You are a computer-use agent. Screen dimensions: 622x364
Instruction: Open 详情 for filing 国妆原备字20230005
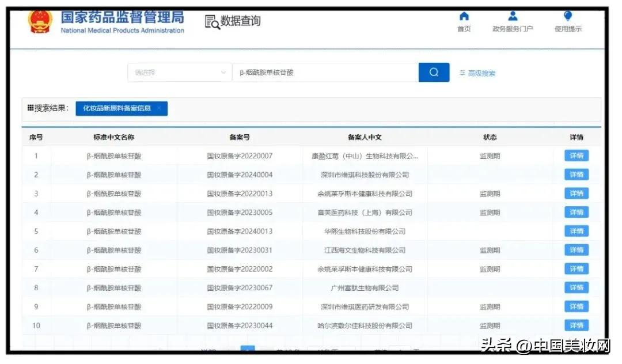[x=577, y=212]
